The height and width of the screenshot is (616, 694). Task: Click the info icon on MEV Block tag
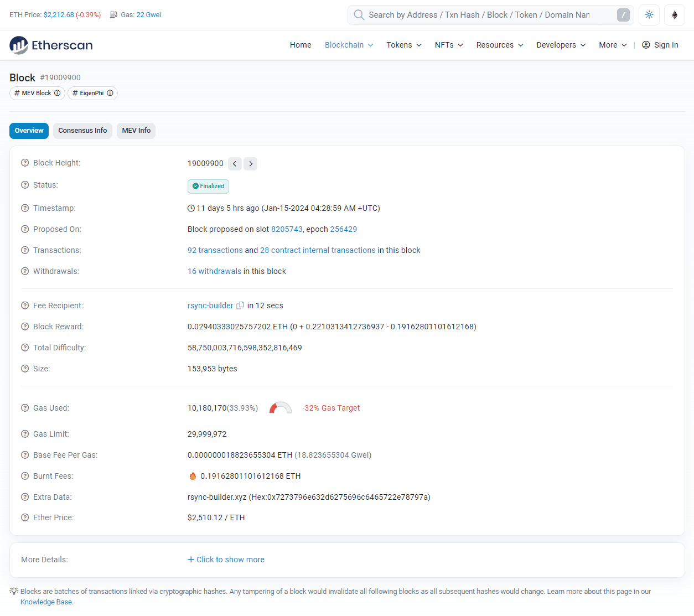pyautogui.click(x=57, y=93)
